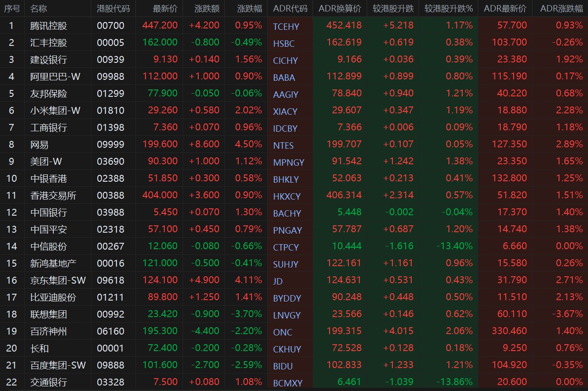
Task: Click the BIDU ADR code
Action: [283, 366]
